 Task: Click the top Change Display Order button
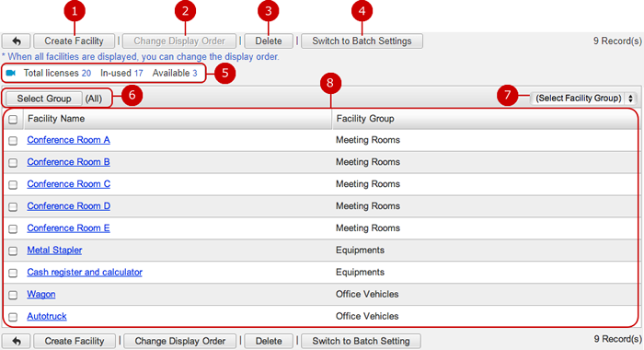(x=179, y=41)
